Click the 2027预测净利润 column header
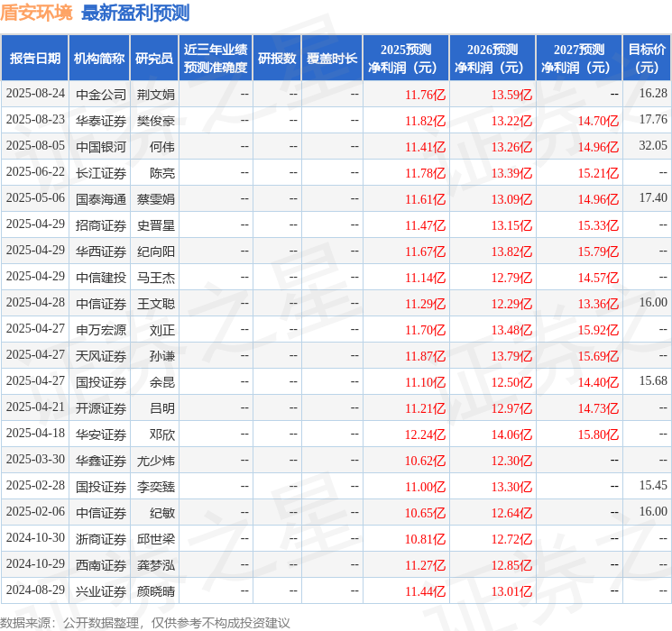672x631 pixels. (578, 59)
